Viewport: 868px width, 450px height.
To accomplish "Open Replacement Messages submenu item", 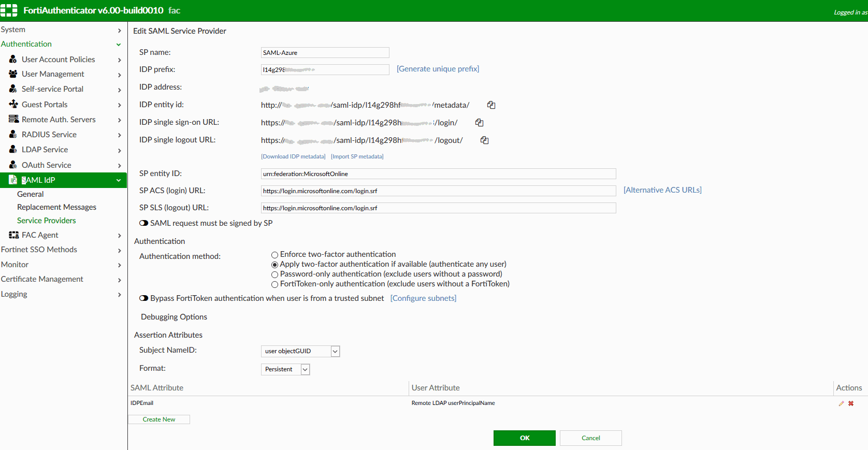I will [57, 207].
